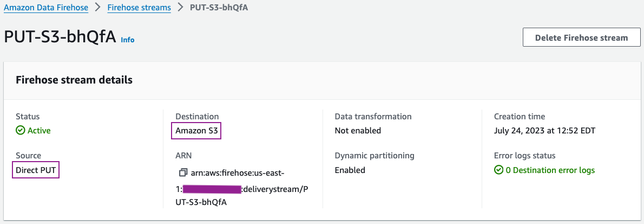Click the redacted account ID in ARN

pos(212,189)
